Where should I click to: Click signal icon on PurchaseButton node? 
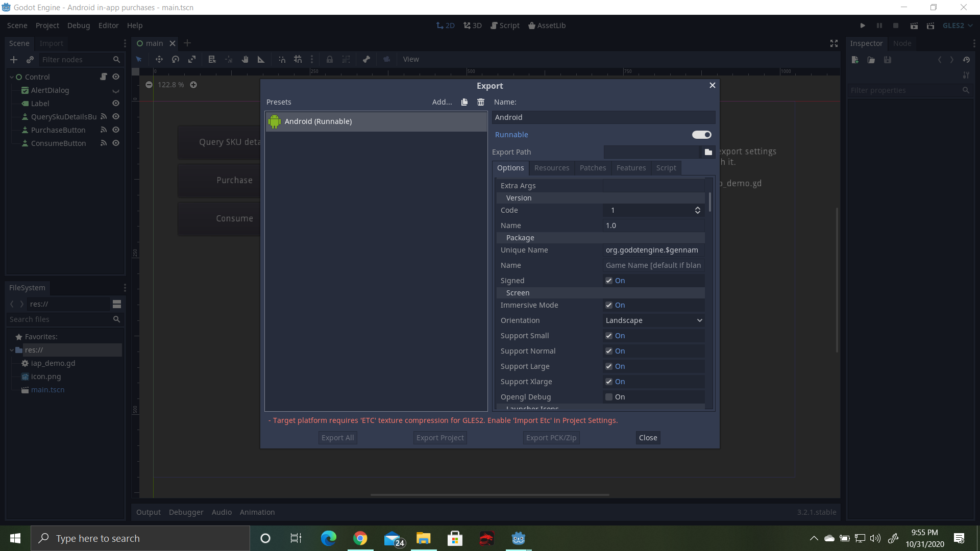(104, 130)
